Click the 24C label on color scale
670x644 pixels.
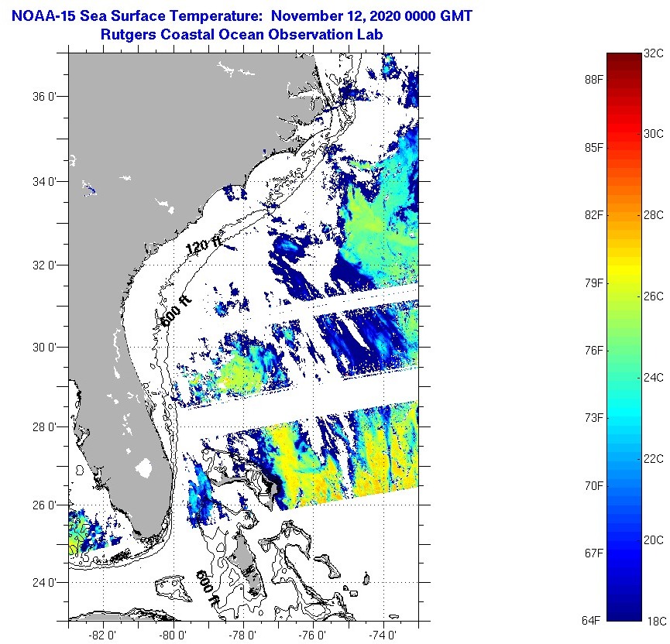[654, 377]
